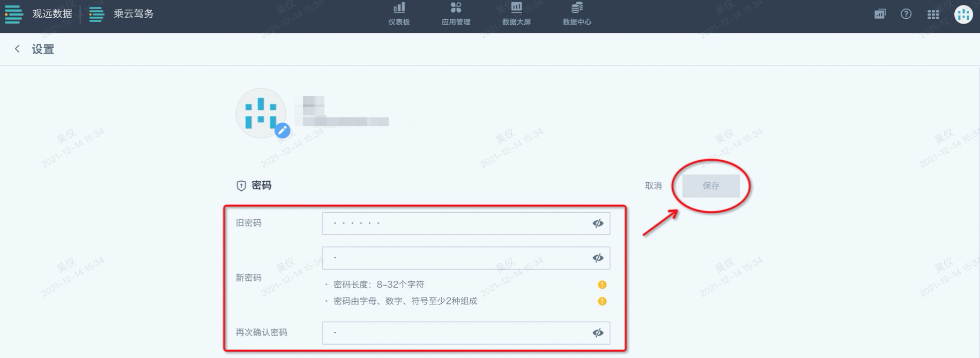Show the old password text
Viewport: 980px width, 358px height.
pos(598,223)
